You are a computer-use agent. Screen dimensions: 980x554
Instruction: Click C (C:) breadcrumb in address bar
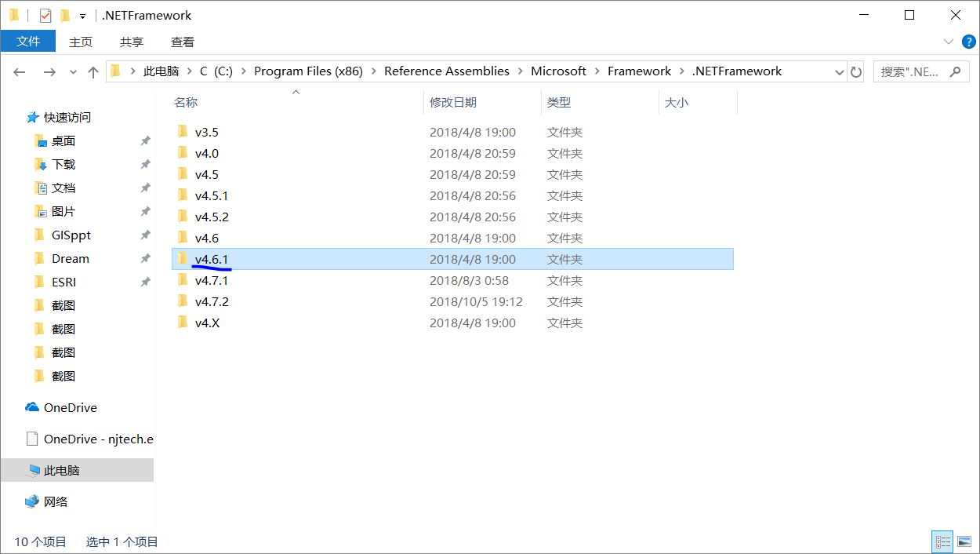216,71
